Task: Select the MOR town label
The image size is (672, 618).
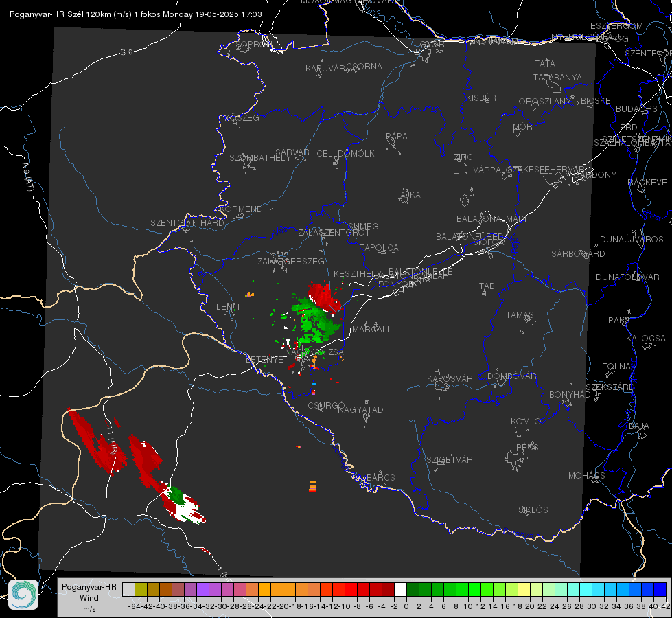Action: 523,126
